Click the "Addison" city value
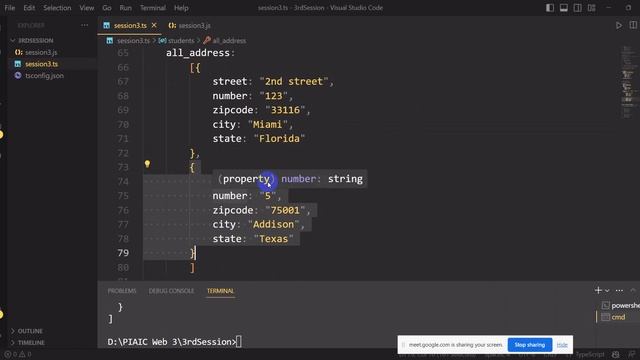This screenshot has width=640, height=360. 273,224
